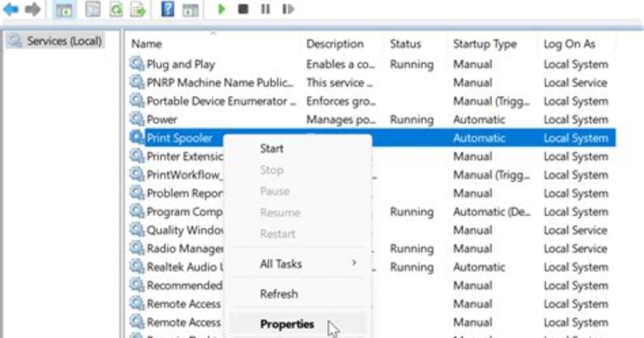This screenshot has height=338, width=644.
Task: Sort by the Startup Type column header
Action: (485, 44)
